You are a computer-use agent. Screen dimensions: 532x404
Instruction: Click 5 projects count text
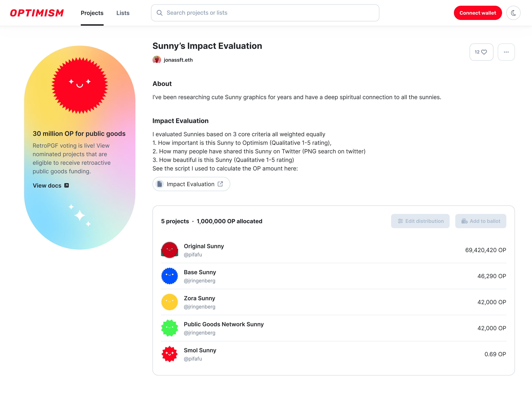point(175,221)
